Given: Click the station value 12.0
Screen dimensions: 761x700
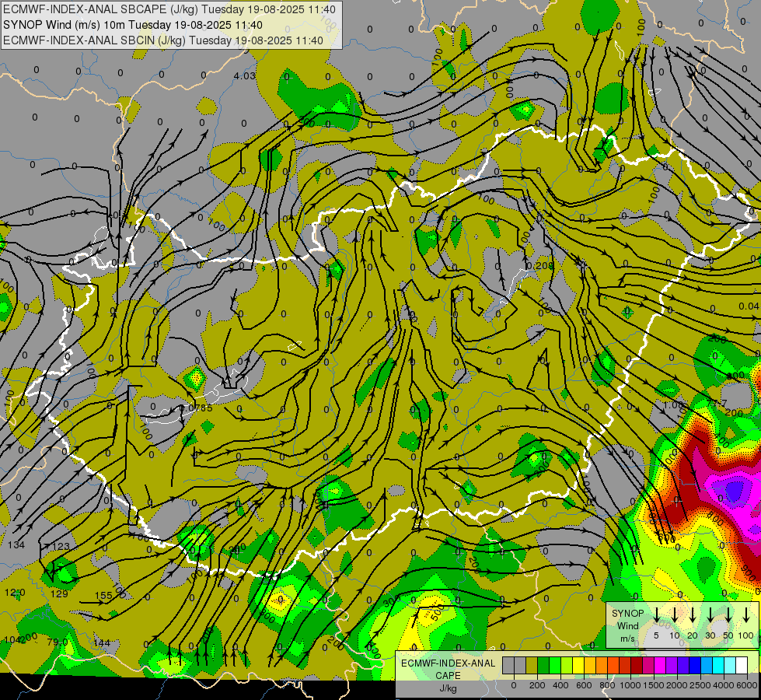Looking at the screenshot, I should (x=15, y=593).
